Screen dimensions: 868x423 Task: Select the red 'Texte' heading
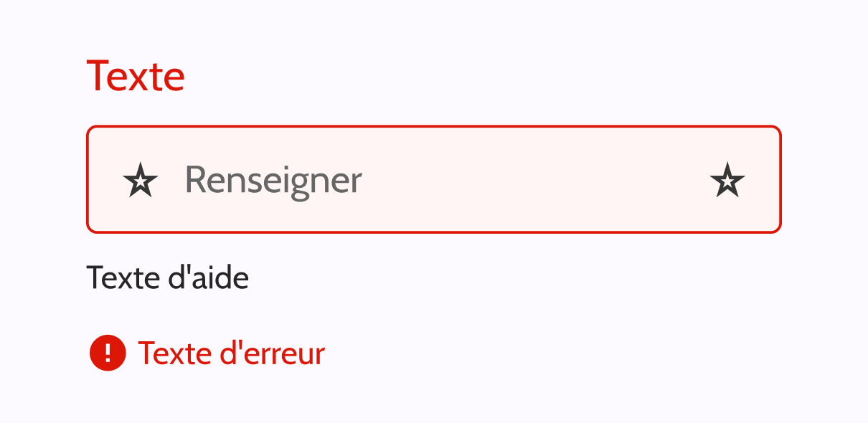pyautogui.click(x=136, y=75)
